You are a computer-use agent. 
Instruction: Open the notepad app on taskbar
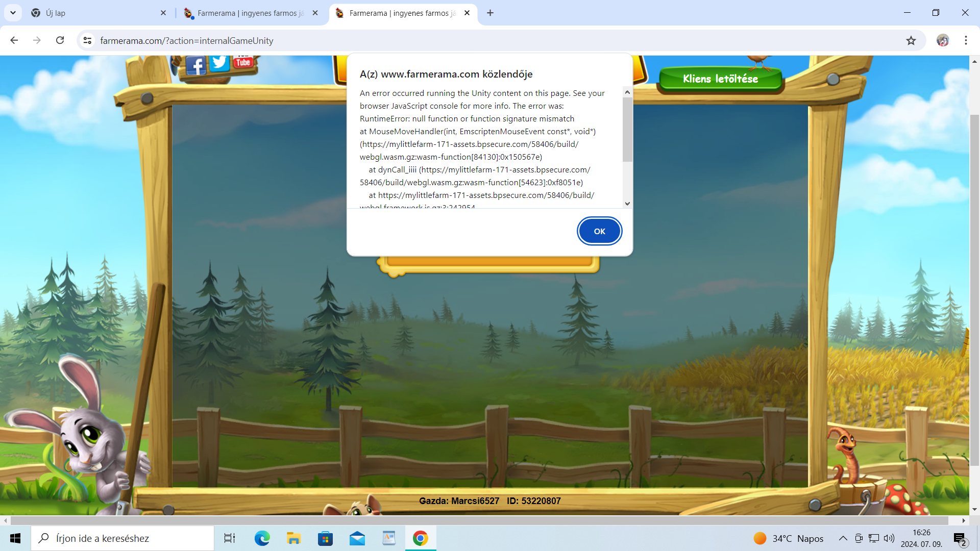pos(389,538)
